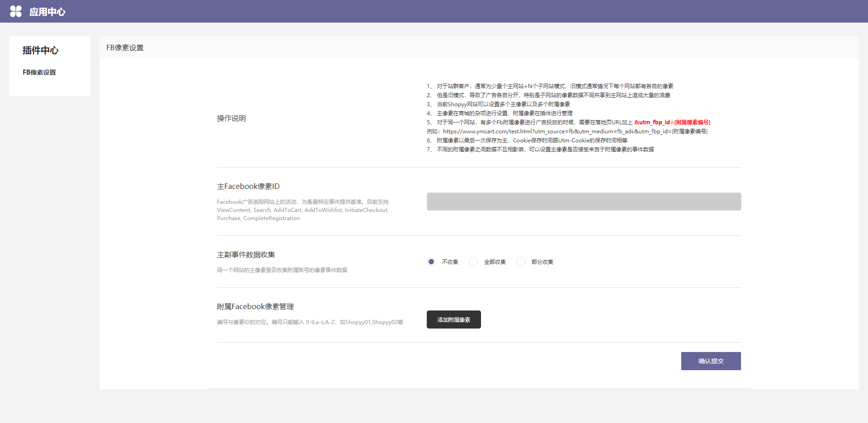Viewport: 868px width, 423px height.
Task: Submit the form with 确认提交 button
Action: [x=711, y=361]
